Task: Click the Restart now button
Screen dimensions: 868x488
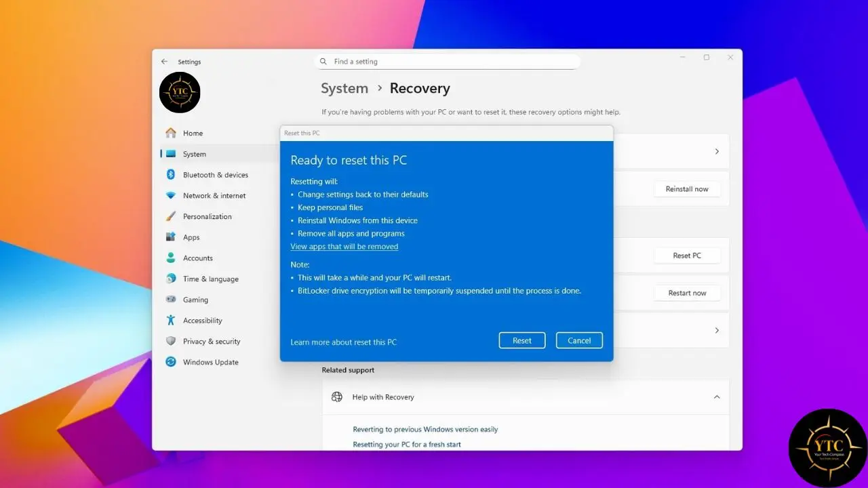Action: click(687, 293)
